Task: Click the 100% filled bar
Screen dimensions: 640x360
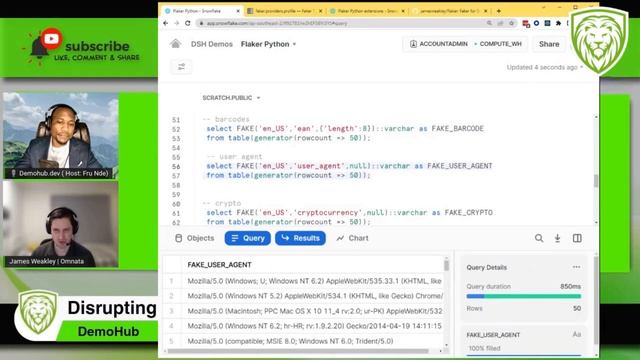Action: [x=523, y=355]
